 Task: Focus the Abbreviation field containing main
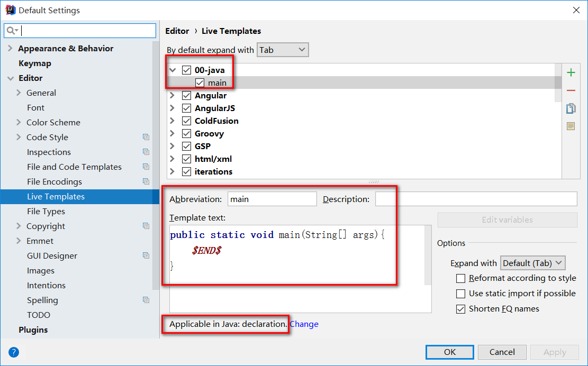(x=272, y=199)
